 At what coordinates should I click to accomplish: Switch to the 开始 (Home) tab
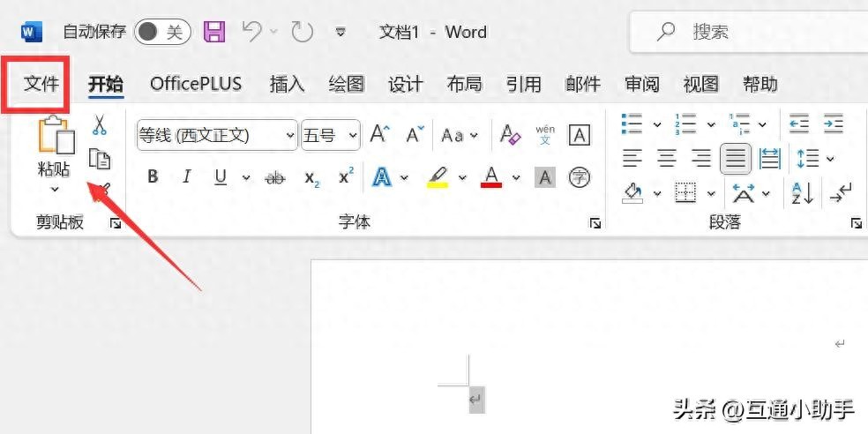pyautogui.click(x=106, y=84)
